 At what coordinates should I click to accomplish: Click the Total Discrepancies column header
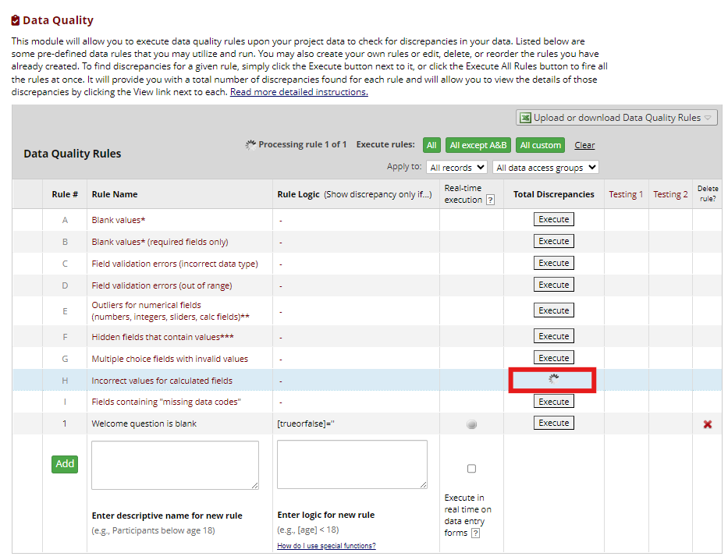coord(553,194)
